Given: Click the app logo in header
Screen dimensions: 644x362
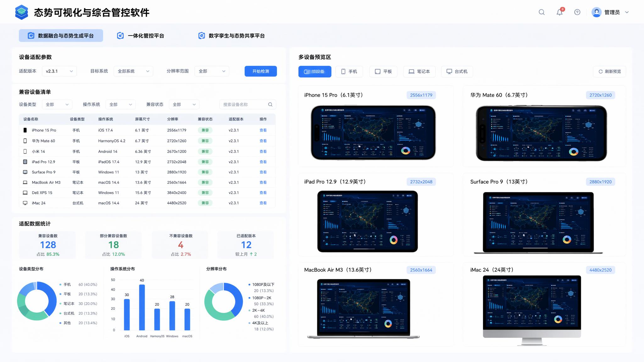Looking at the screenshot, I should point(21,12).
